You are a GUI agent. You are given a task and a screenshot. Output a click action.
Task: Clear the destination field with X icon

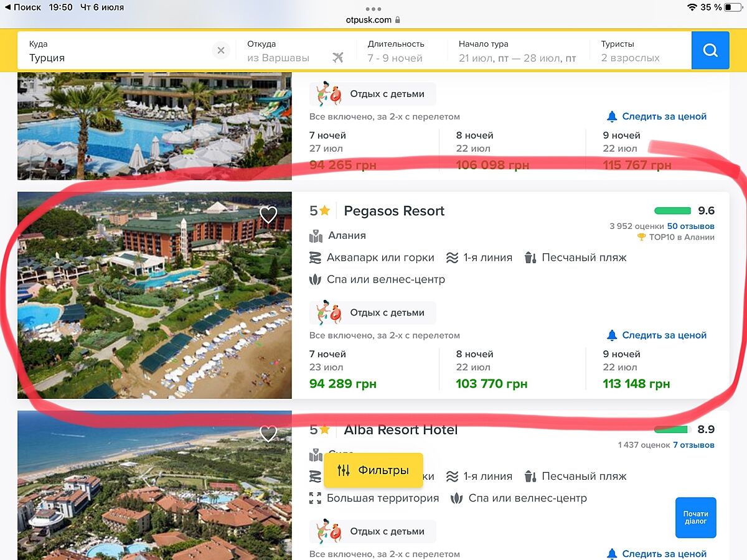221,50
